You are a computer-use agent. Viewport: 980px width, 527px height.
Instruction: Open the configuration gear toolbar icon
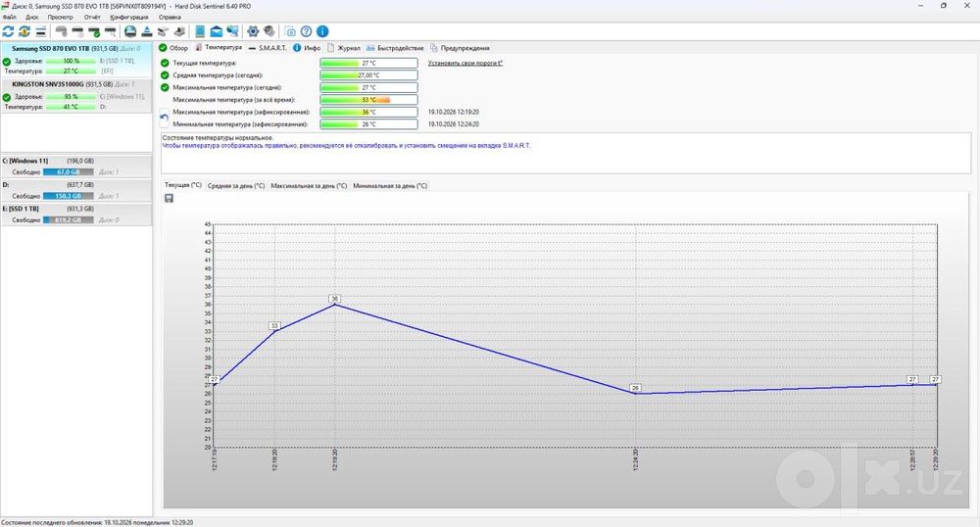coord(253,31)
